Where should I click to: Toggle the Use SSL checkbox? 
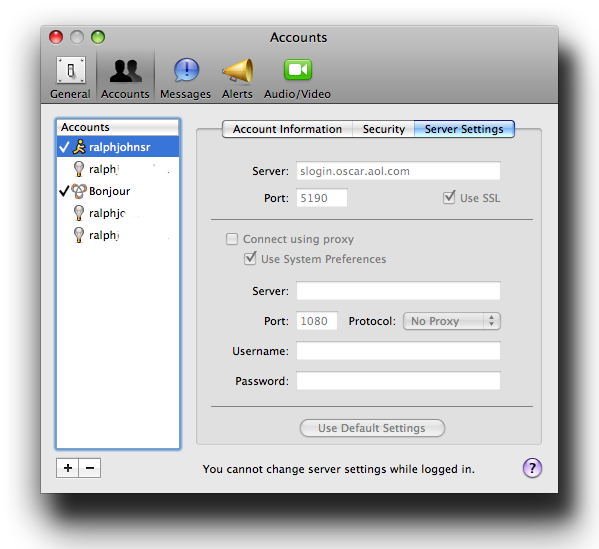449,198
